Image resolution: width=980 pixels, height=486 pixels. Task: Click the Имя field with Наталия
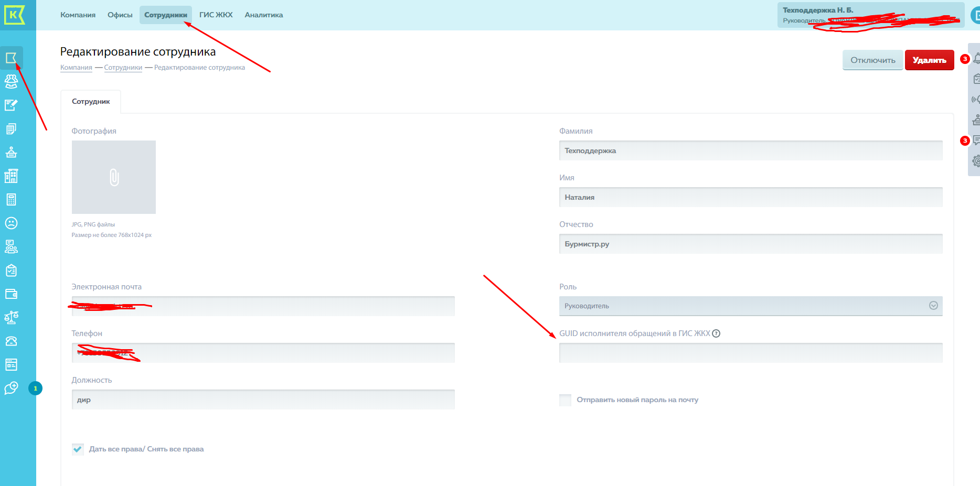(751, 197)
